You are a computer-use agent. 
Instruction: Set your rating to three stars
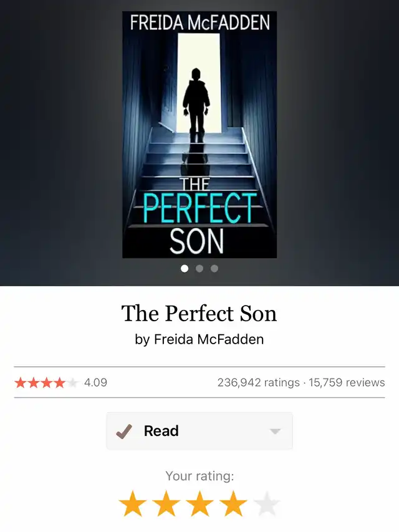click(x=200, y=503)
